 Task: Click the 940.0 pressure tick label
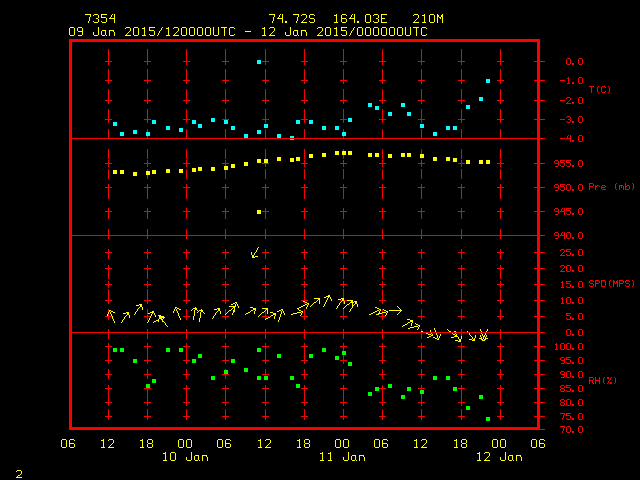click(x=569, y=236)
